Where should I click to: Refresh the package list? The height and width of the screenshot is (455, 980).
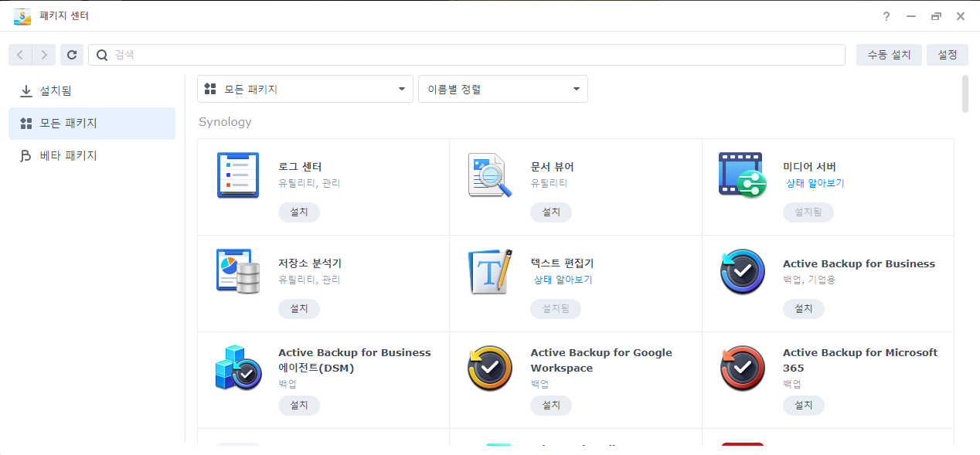(x=72, y=55)
